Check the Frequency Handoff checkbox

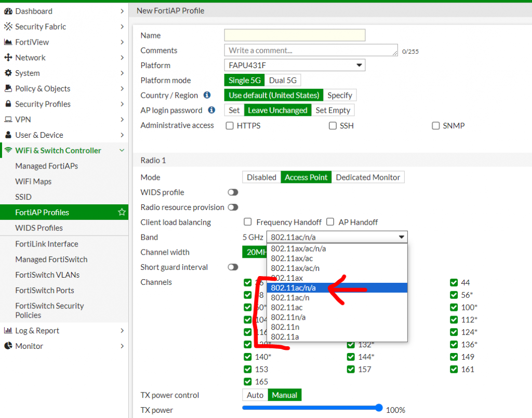248,222
